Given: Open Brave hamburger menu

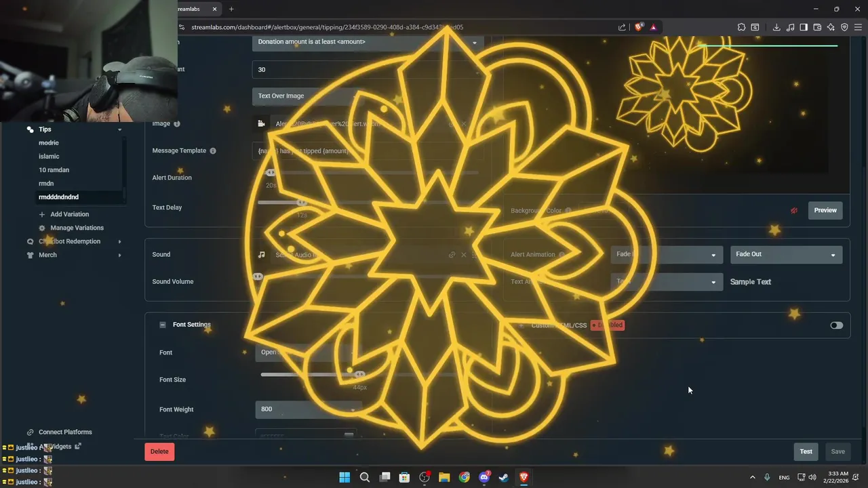Looking at the screenshot, I should coord(858,27).
